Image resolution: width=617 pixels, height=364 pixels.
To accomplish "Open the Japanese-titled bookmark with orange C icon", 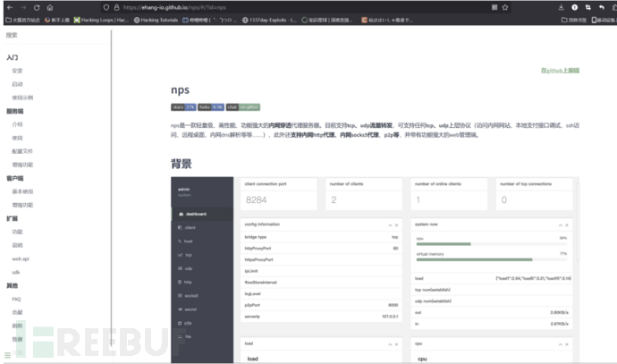I will [x=387, y=20].
